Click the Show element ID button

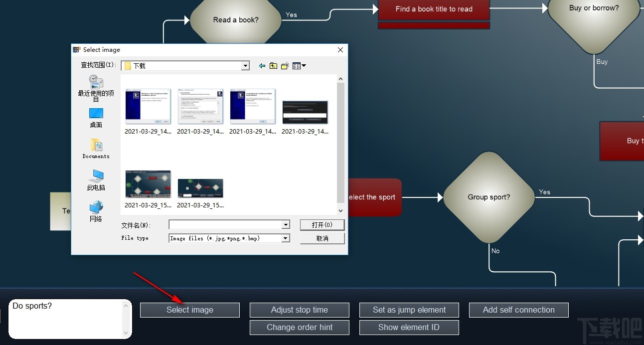click(x=409, y=328)
